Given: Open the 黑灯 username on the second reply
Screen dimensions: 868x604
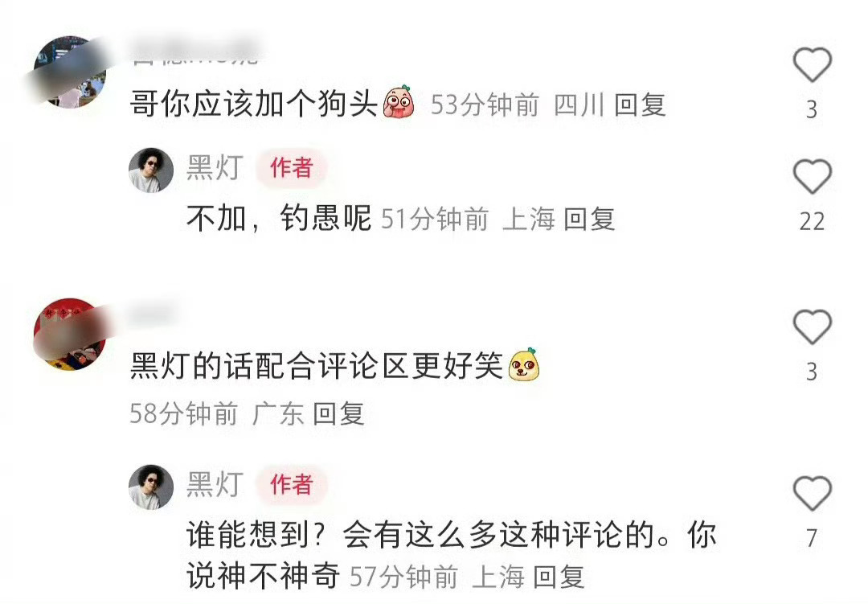Looking at the screenshot, I should click(x=215, y=484).
